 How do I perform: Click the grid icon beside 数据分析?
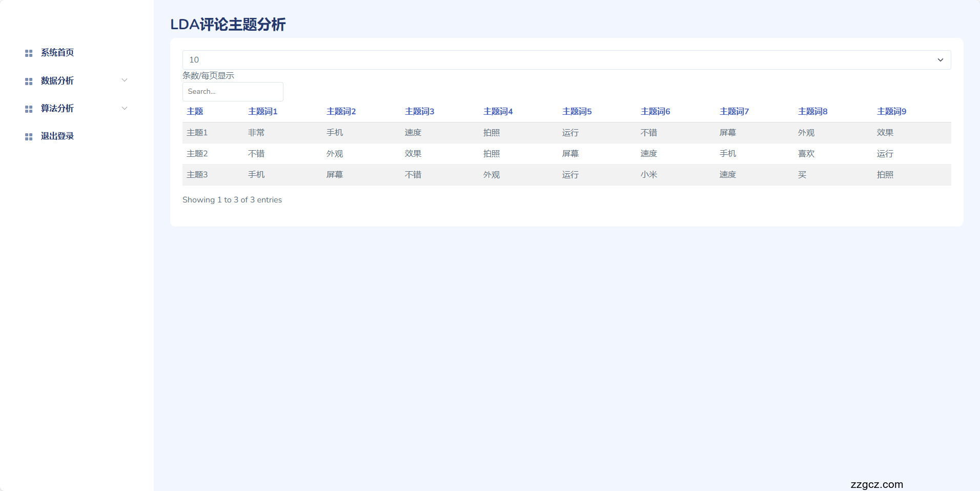29,80
